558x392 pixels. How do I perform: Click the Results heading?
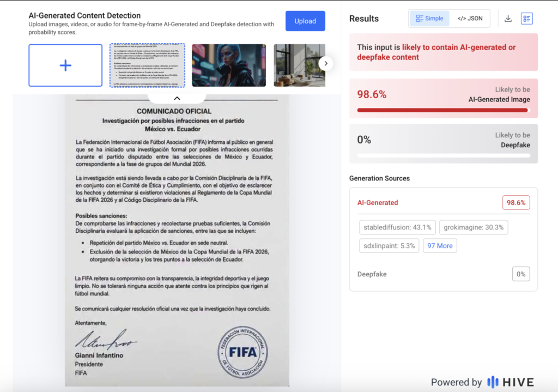tap(363, 19)
